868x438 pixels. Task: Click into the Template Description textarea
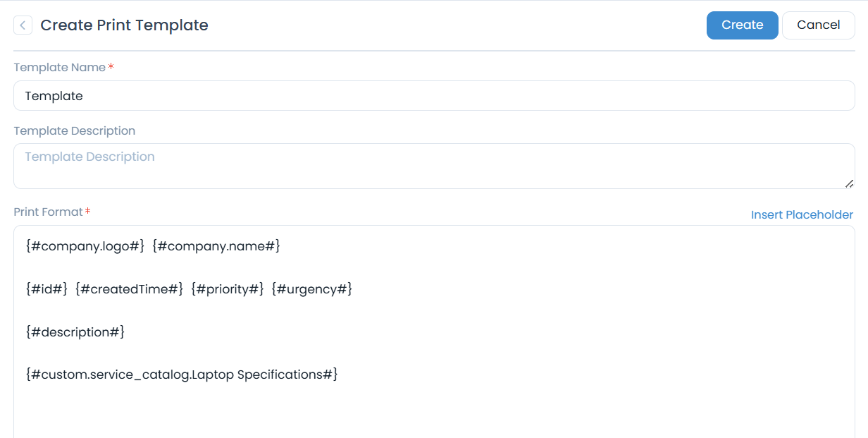point(430,166)
